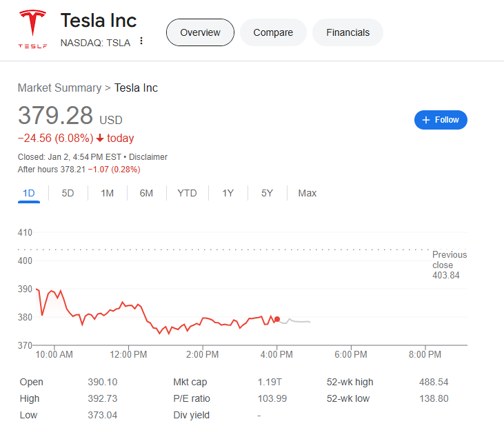Screen dimensions: 504x428
Task: Open the three-dot menu beside NASDAQ: TSLA
Action: pyautogui.click(x=141, y=41)
